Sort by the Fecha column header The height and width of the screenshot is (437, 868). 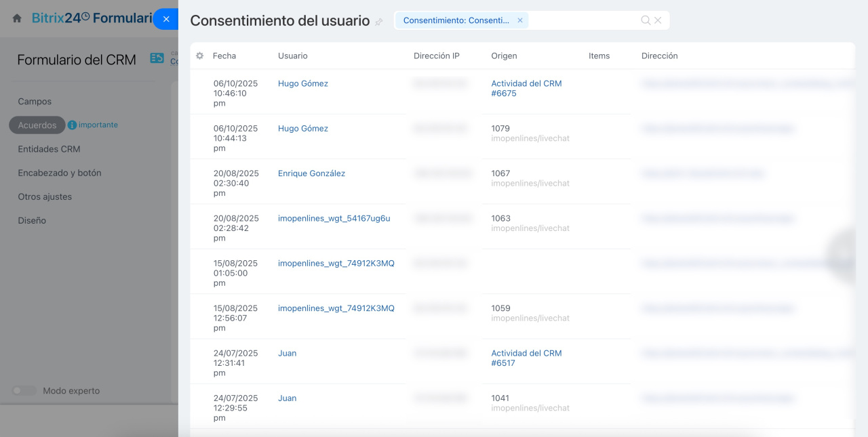click(224, 56)
